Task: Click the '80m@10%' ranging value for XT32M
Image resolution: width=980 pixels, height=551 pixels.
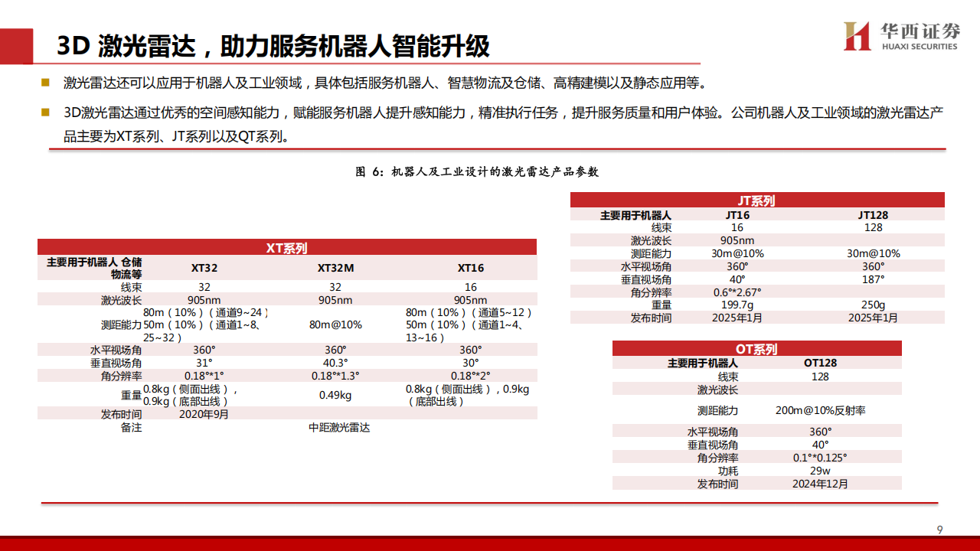Action: [x=335, y=324]
